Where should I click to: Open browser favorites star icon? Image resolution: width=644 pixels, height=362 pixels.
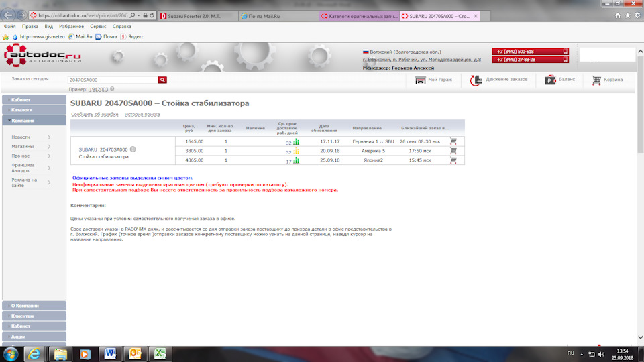click(628, 15)
